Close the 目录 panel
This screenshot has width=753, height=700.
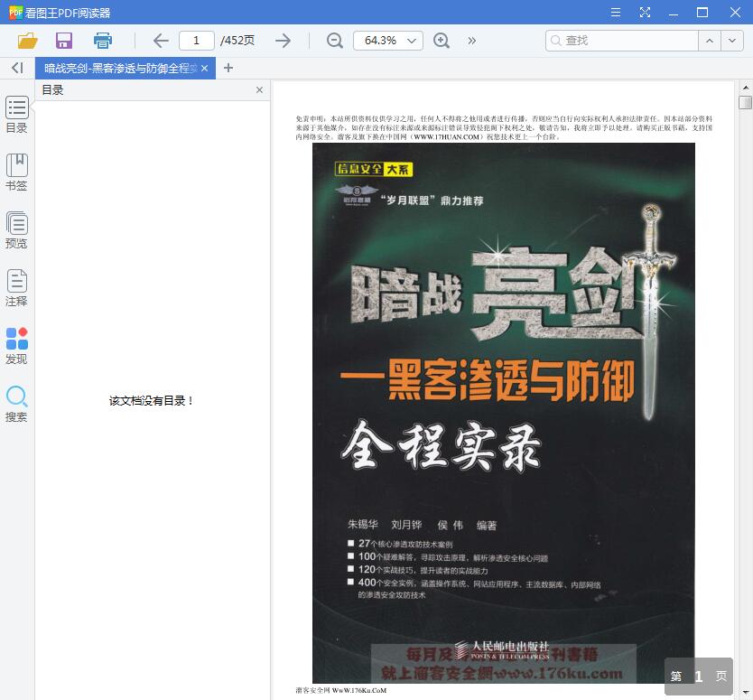click(x=259, y=89)
